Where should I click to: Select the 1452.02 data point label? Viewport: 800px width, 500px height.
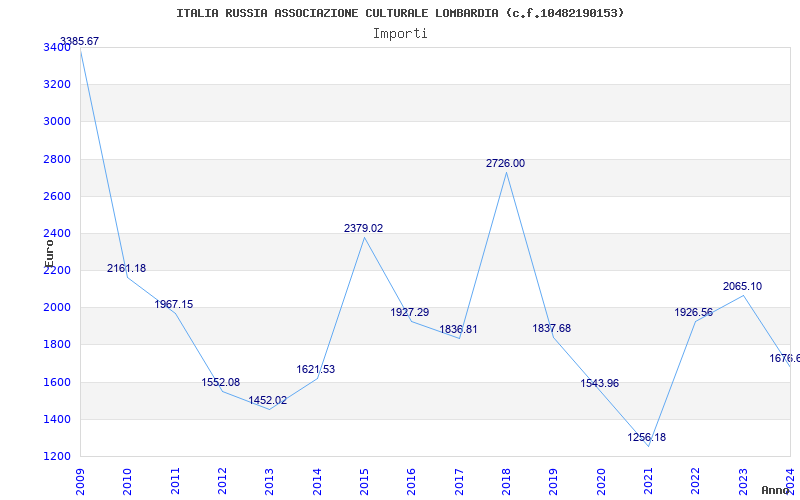coord(268,401)
